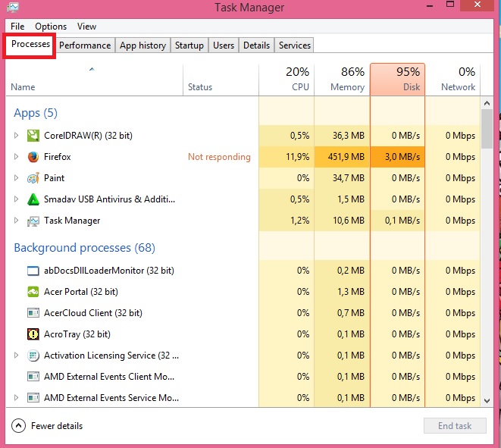The height and width of the screenshot is (448, 501).
Task: Sort by the Network column header
Action: [452, 80]
